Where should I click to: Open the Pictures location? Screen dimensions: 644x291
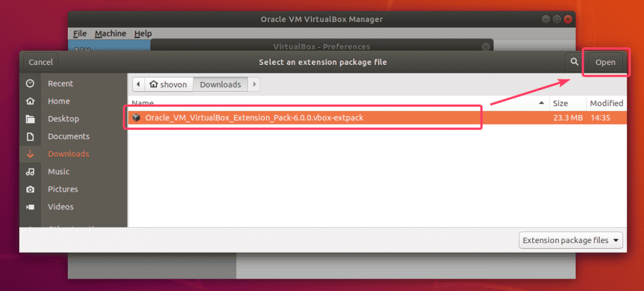63,189
